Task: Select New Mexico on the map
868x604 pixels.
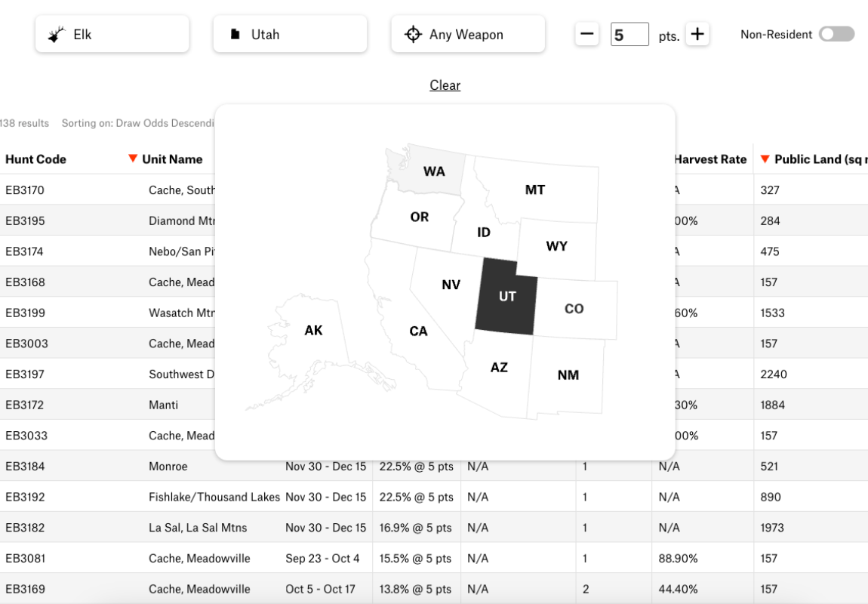Action: coord(568,375)
